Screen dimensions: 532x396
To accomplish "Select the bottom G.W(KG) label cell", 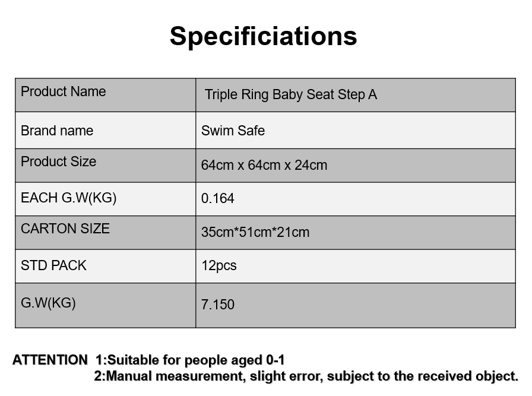I will 106,305.
